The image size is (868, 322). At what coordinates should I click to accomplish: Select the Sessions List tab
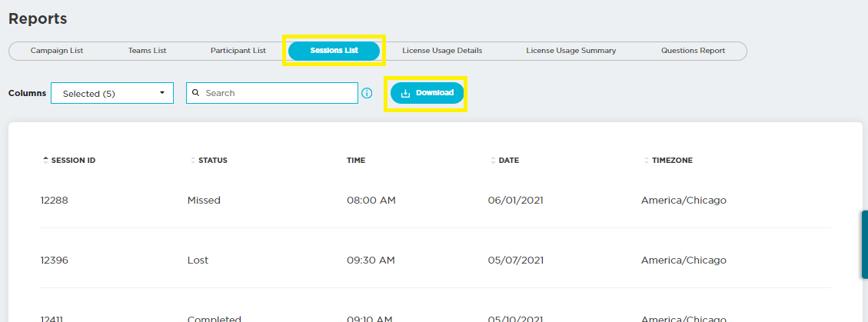(334, 51)
